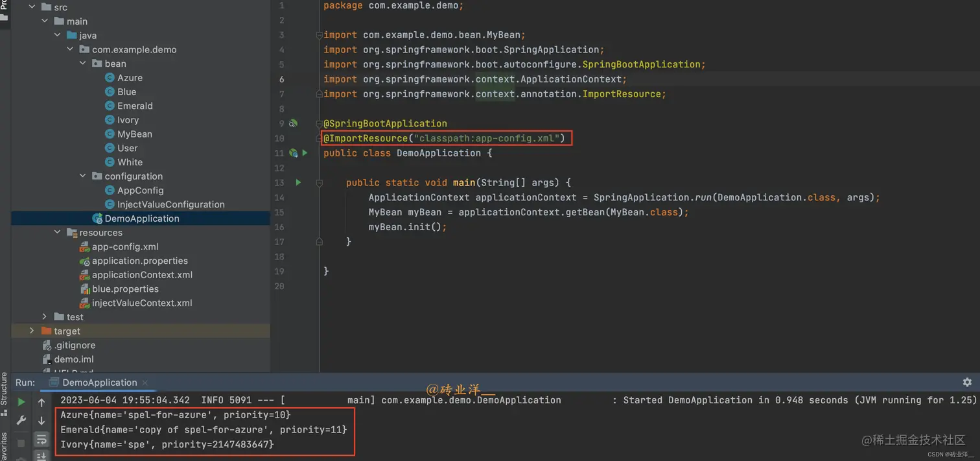
Task: Expand the test folder
Action: click(45, 317)
